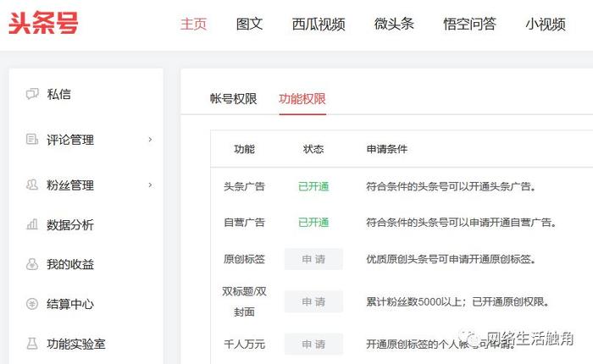
Task: Click the 自营广告 function name
Action: click(x=244, y=223)
